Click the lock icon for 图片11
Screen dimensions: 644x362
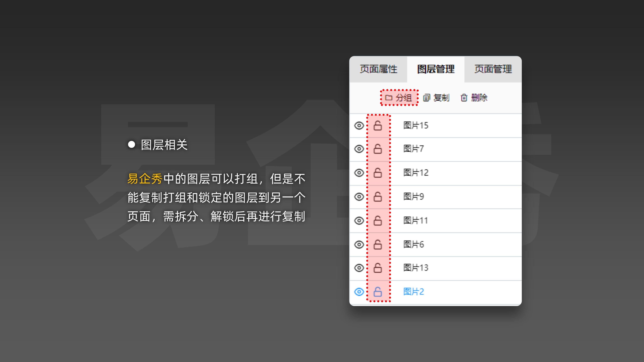pyautogui.click(x=378, y=221)
